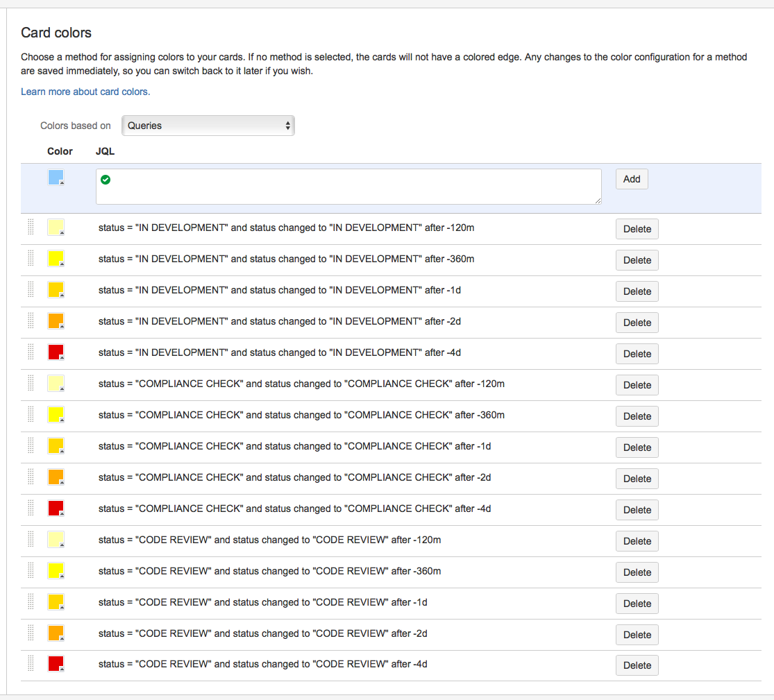Delete the CODE REVIEW after -4d query
Viewport: 774px width, 700px height.
(x=637, y=665)
